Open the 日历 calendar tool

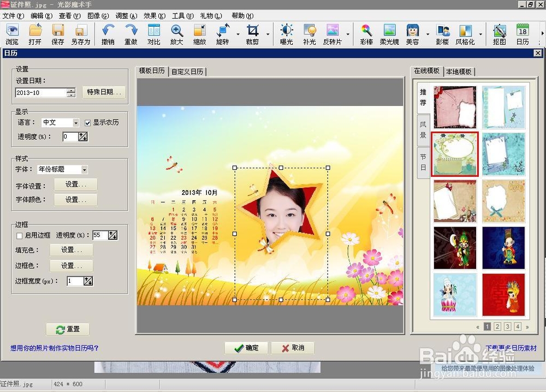[x=523, y=34]
